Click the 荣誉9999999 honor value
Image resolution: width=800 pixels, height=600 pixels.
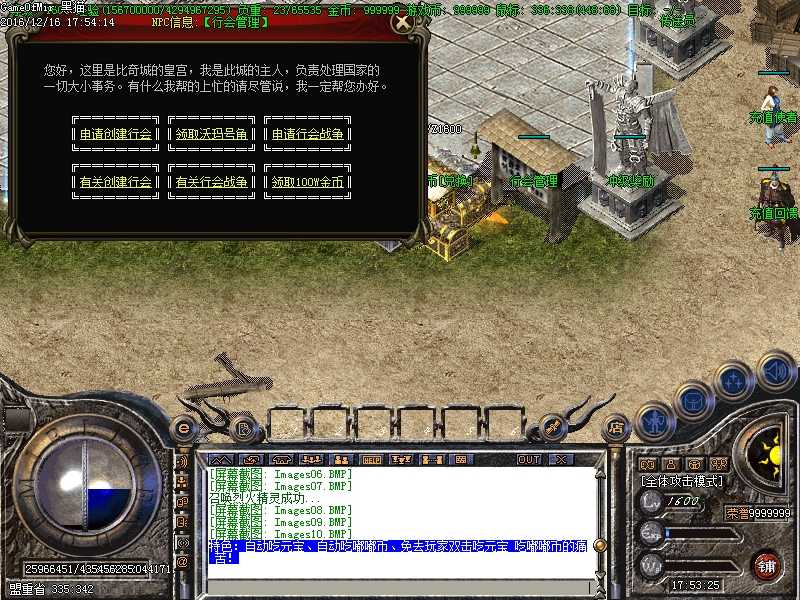tap(759, 513)
